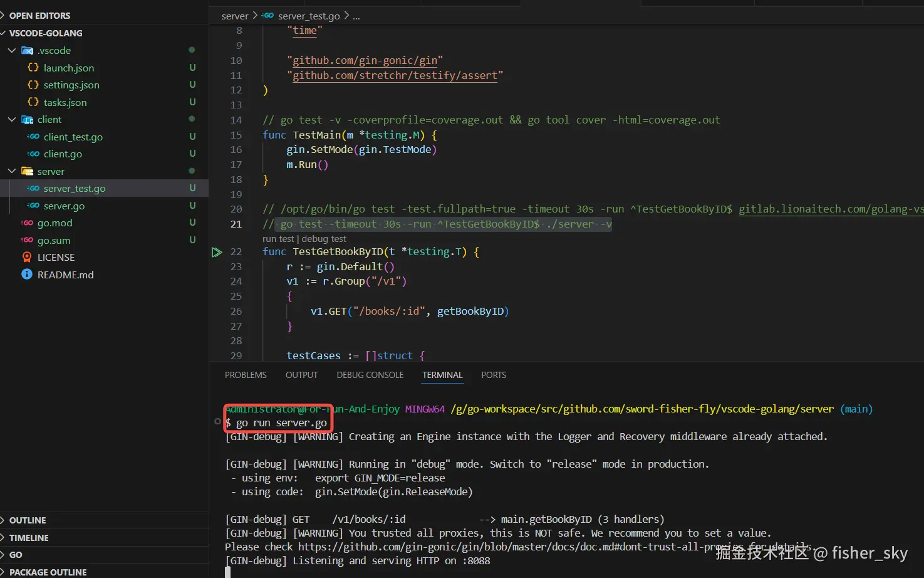Click settings.json braces file icon
Image resolution: width=924 pixels, height=578 pixels.
point(33,84)
